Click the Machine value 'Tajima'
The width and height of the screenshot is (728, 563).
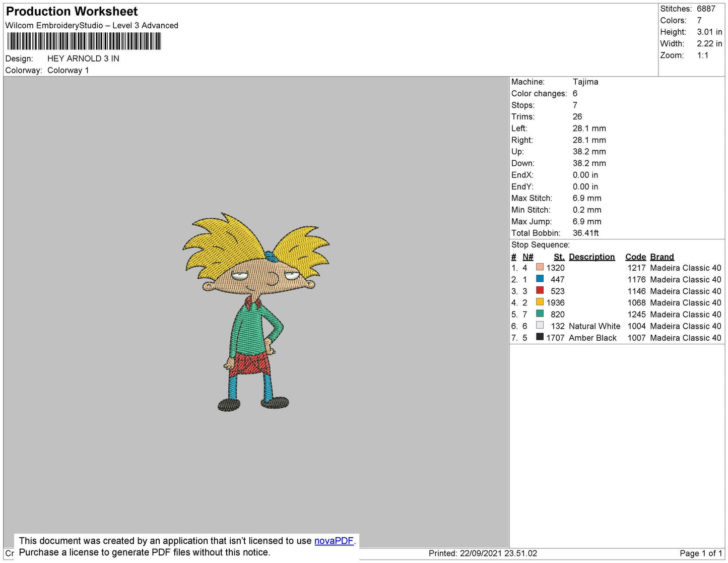click(585, 82)
